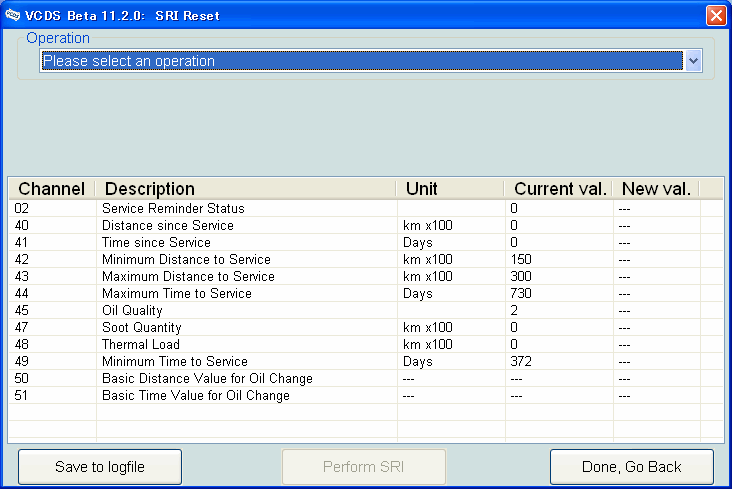Click channel number 49
The width and height of the screenshot is (732, 489).
(21, 361)
